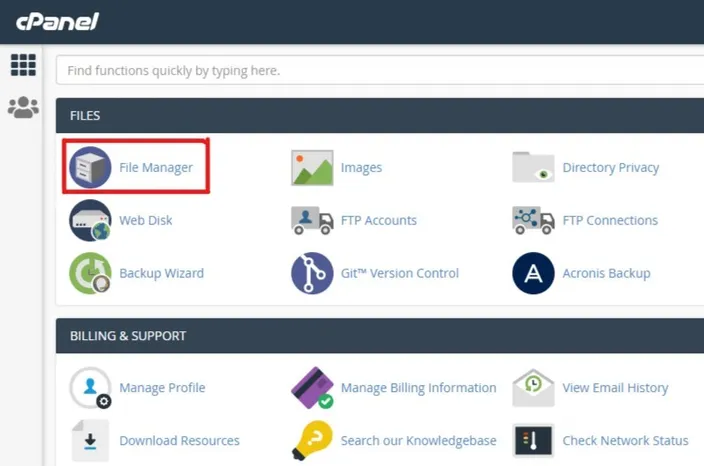The width and height of the screenshot is (704, 466).
Task: Open View Email History link
Action: [615, 387]
